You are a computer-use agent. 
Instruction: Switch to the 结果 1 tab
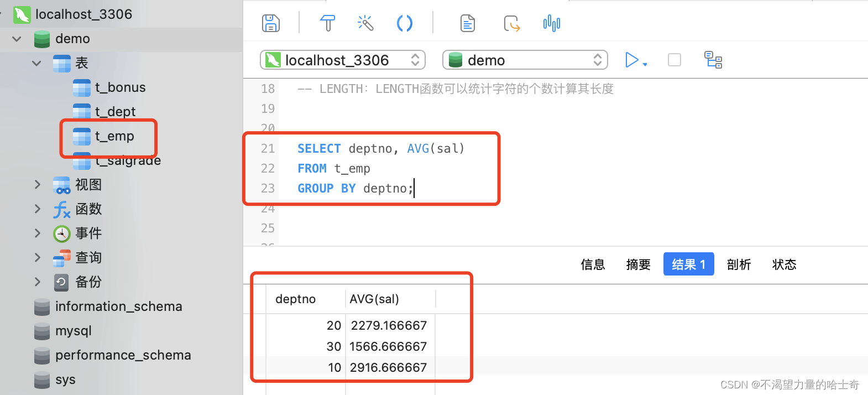click(x=689, y=264)
